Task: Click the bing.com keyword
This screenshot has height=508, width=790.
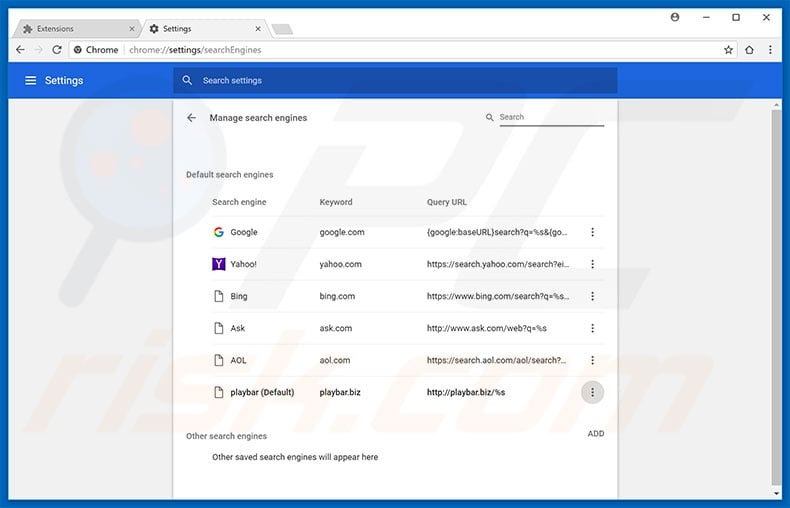Action: [x=337, y=296]
